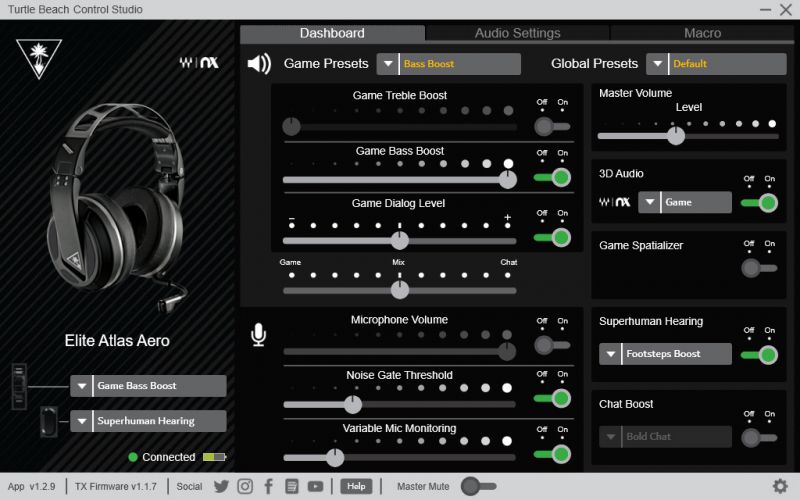The width and height of the screenshot is (800, 500).
Task: Click the Windows Sonic logo above headset
Action: [x=199, y=63]
